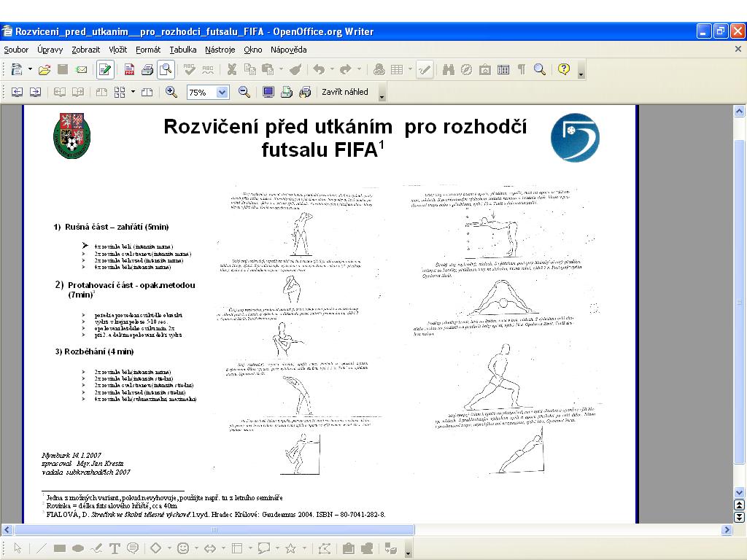The width and height of the screenshot is (747, 560).
Task: Expand standard toolbar options arrow
Action: 581,74
